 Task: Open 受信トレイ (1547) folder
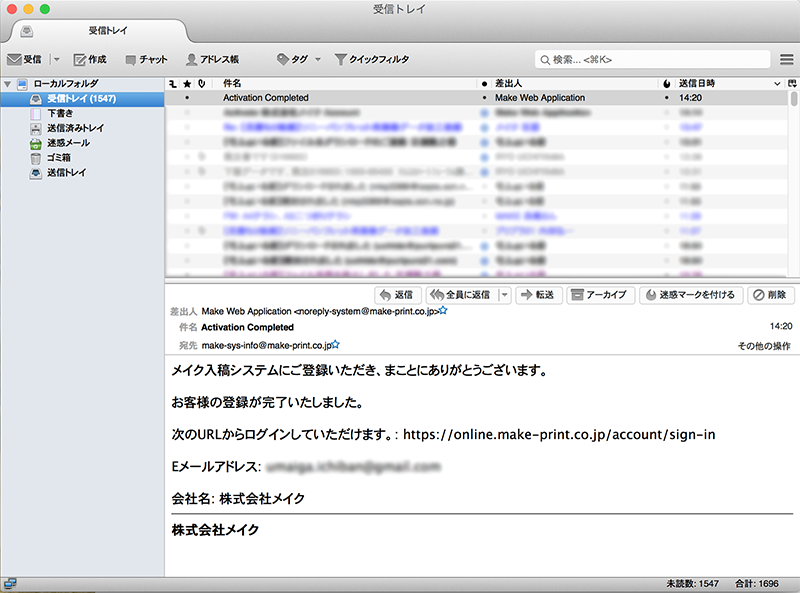[82, 99]
